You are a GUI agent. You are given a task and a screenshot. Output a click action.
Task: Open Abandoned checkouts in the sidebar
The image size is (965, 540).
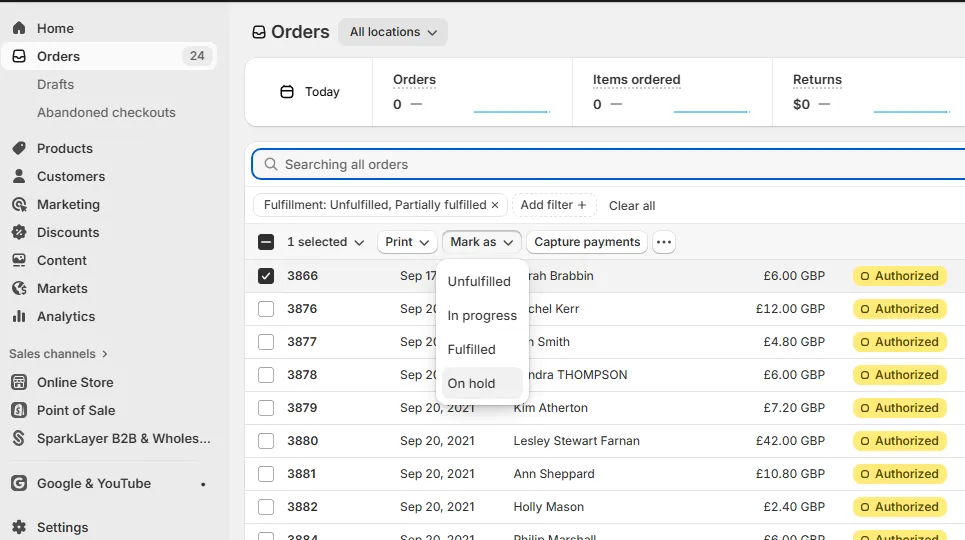[106, 113]
